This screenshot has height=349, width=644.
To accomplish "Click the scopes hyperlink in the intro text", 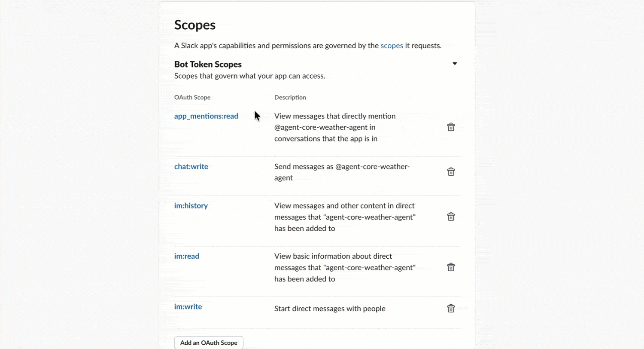I will [x=392, y=46].
